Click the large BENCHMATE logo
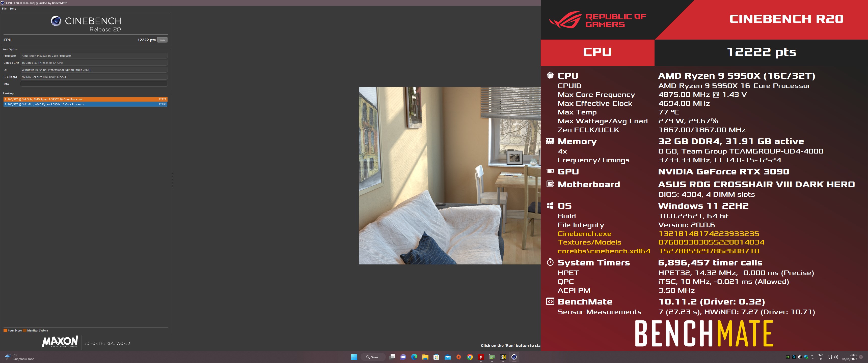The height and width of the screenshot is (363, 868). pyautogui.click(x=704, y=334)
